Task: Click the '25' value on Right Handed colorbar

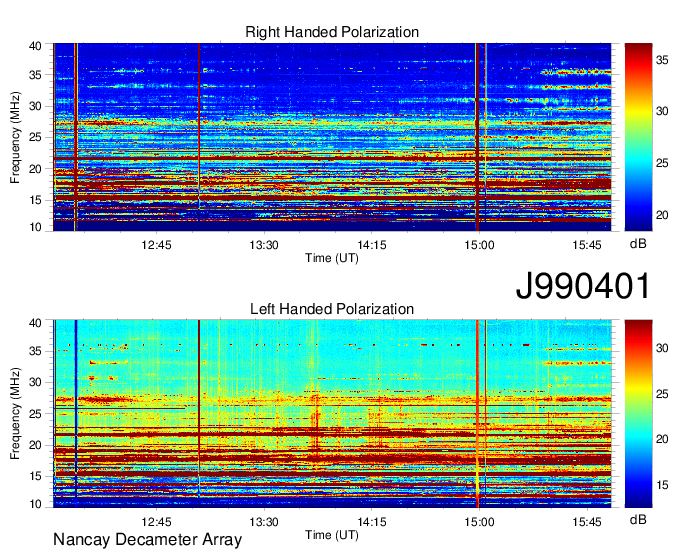Action: pos(662,163)
